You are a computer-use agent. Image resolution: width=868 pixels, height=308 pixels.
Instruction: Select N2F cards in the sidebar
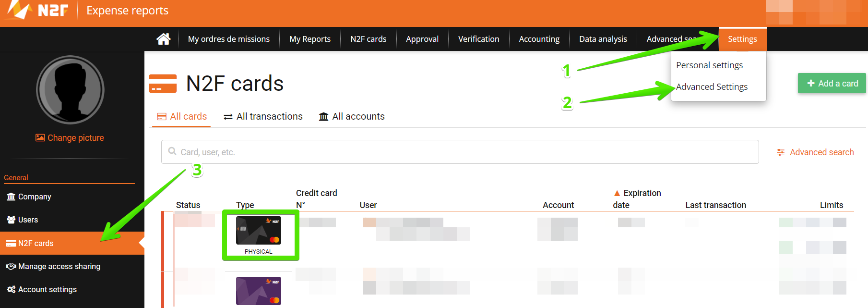click(x=72, y=243)
